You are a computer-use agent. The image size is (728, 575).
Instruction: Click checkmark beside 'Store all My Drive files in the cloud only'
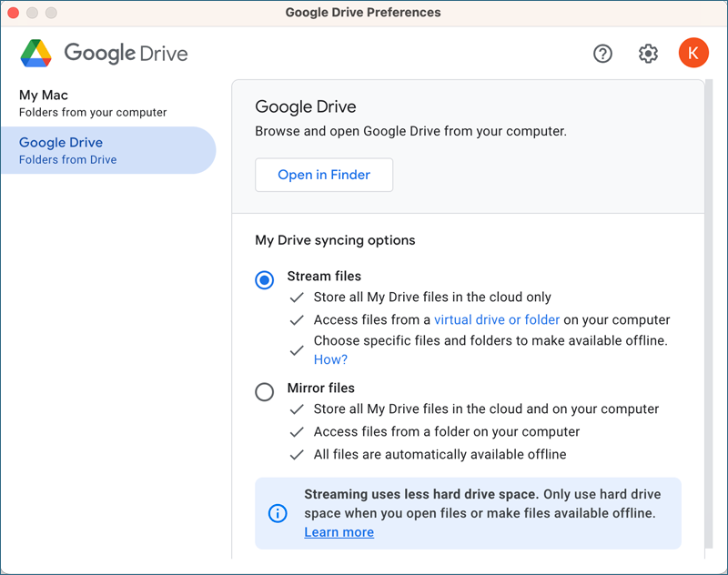[x=297, y=298]
